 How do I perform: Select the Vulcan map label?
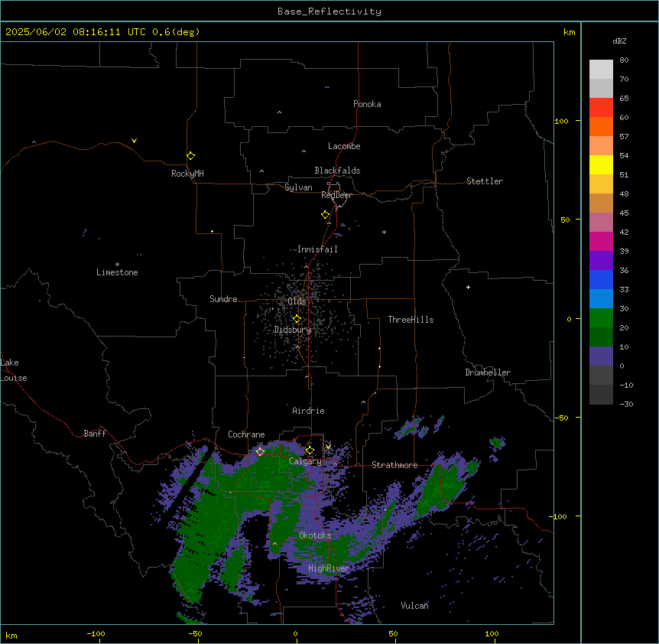pyautogui.click(x=414, y=606)
